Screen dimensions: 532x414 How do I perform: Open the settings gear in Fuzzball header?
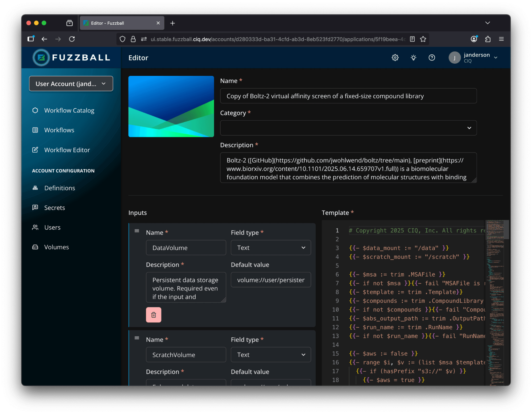(395, 58)
